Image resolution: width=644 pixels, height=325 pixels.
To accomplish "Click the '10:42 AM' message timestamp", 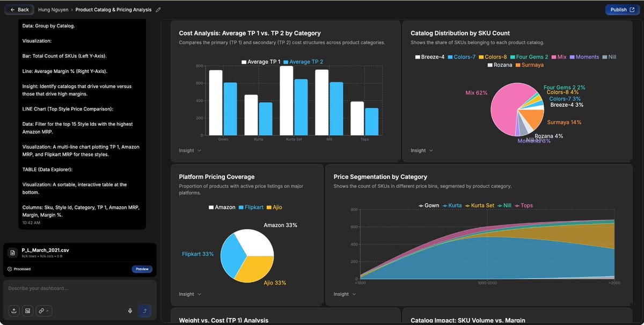I will pos(31,222).
